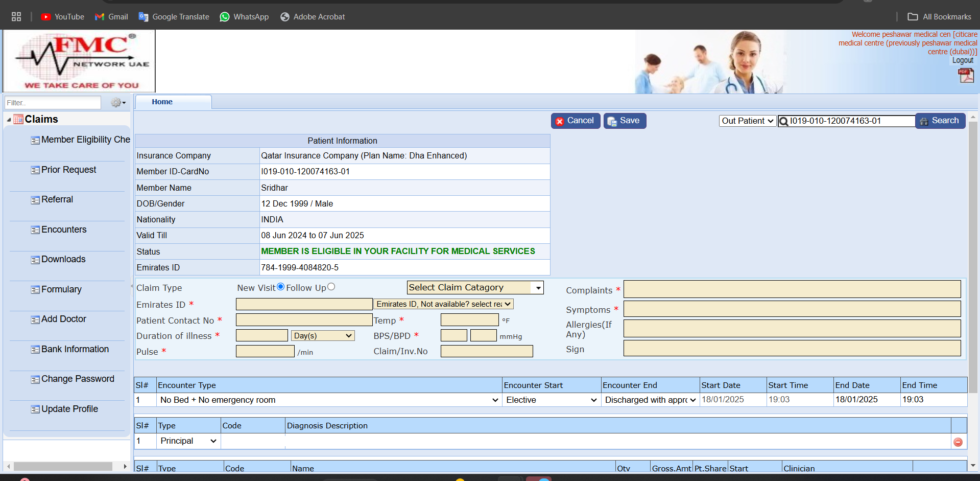Select the Follow Up radio button
Image resolution: width=980 pixels, height=481 pixels.
click(x=331, y=287)
